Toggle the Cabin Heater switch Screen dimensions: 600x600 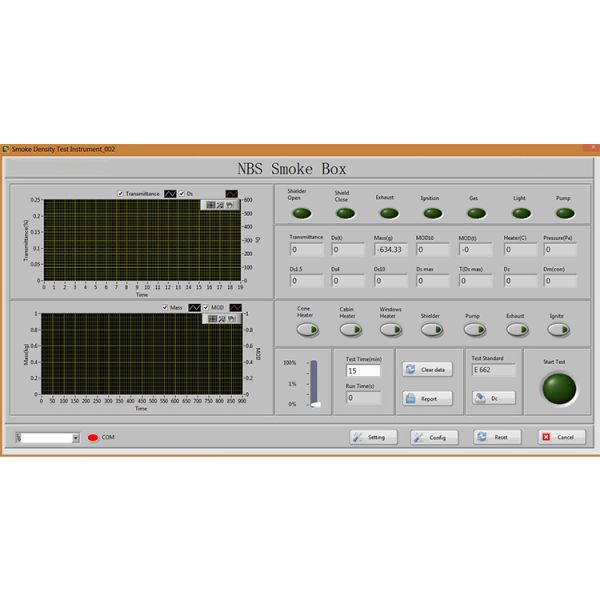tap(349, 329)
